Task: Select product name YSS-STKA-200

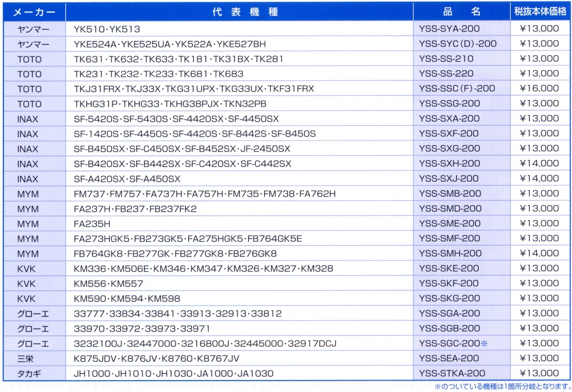Action: (452, 373)
